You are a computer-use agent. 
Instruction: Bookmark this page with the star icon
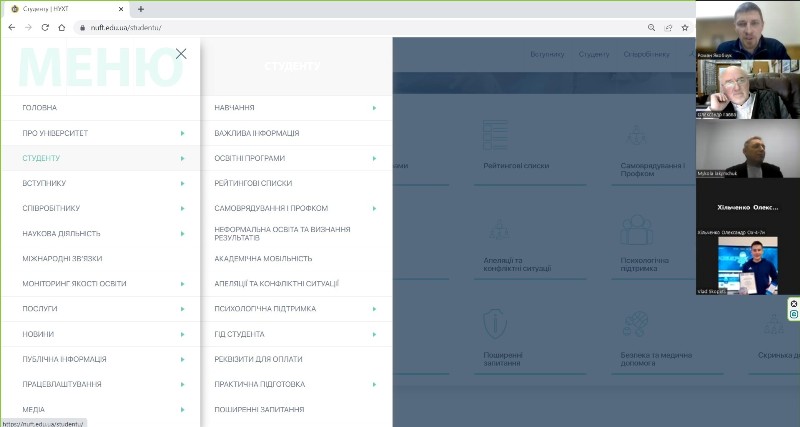685,28
